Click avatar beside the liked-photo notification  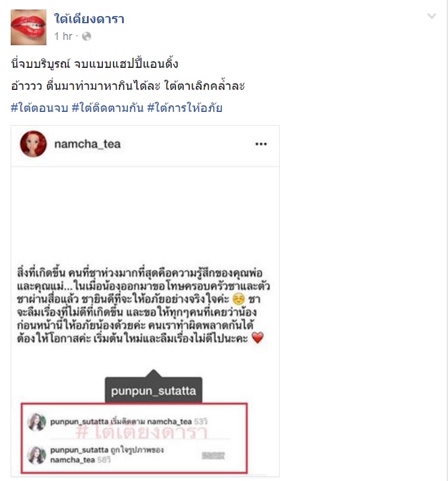point(37,455)
